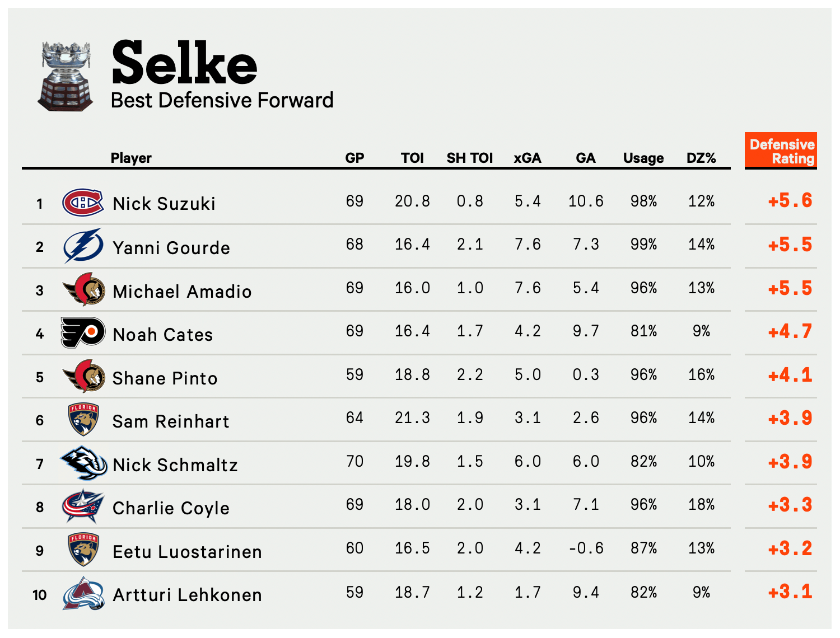This screenshot has width=840, height=638.
Task: Click Panthers logo next to Eetu Luostarinen
Action: coord(83,550)
